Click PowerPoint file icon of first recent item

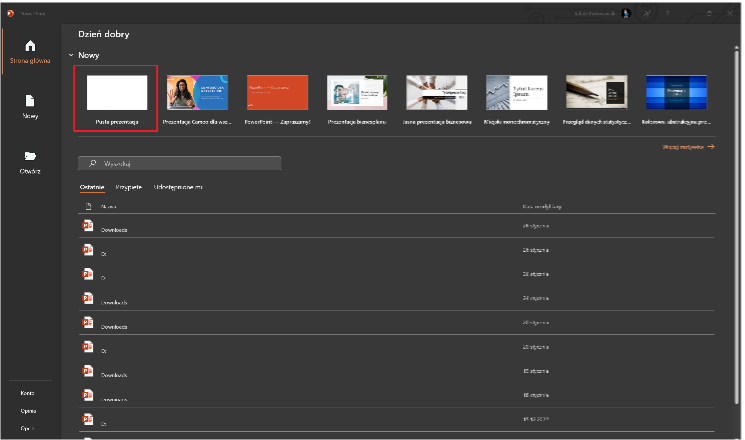pos(87,227)
